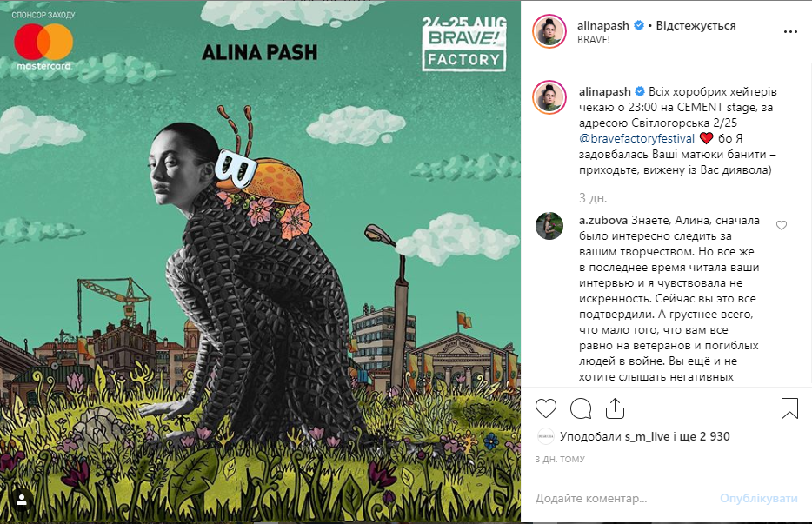Visit a.zubova commenter profile name
This screenshot has height=524, width=812.
[602, 221]
